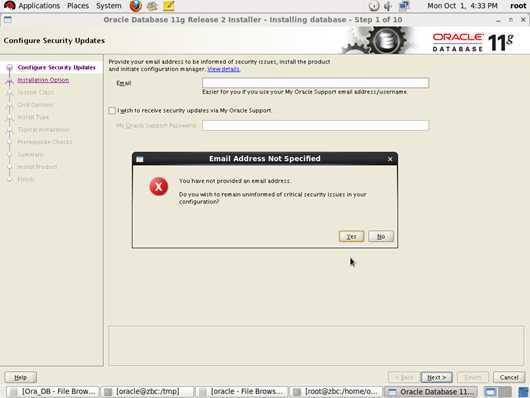
Task: Launch Firefox from the top panel
Action: [136, 6]
